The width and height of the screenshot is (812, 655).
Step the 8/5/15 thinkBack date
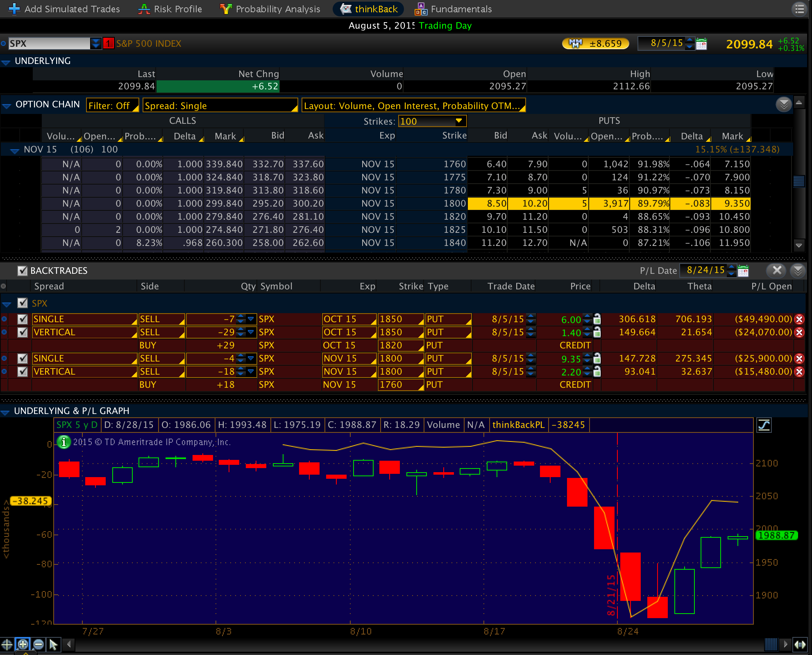tap(690, 43)
